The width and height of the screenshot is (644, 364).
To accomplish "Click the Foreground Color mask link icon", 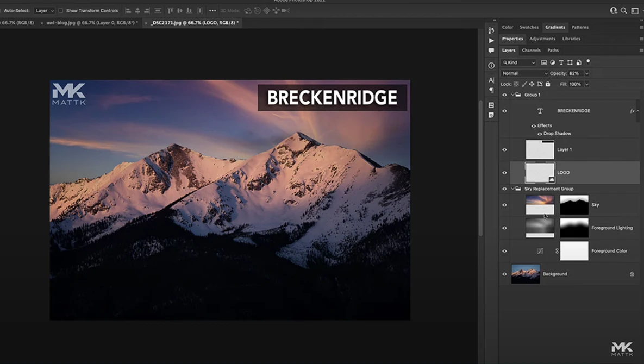I will pyautogui.click(x=557, y=251).
